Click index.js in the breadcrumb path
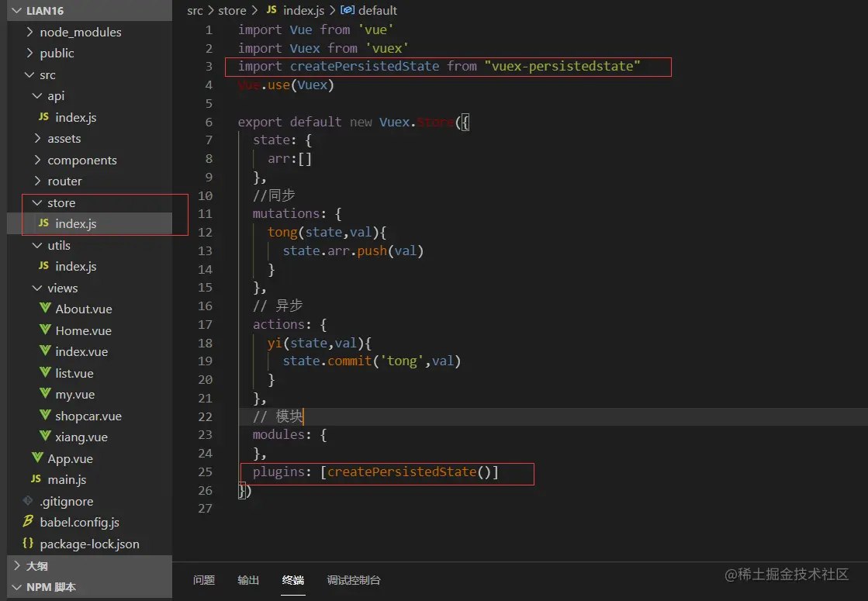 pos(303,11)
